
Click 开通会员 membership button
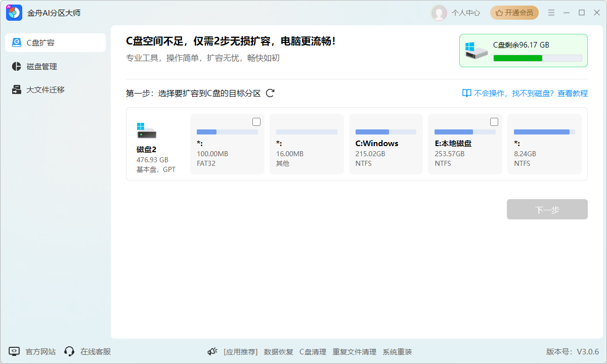coord(514,13)
